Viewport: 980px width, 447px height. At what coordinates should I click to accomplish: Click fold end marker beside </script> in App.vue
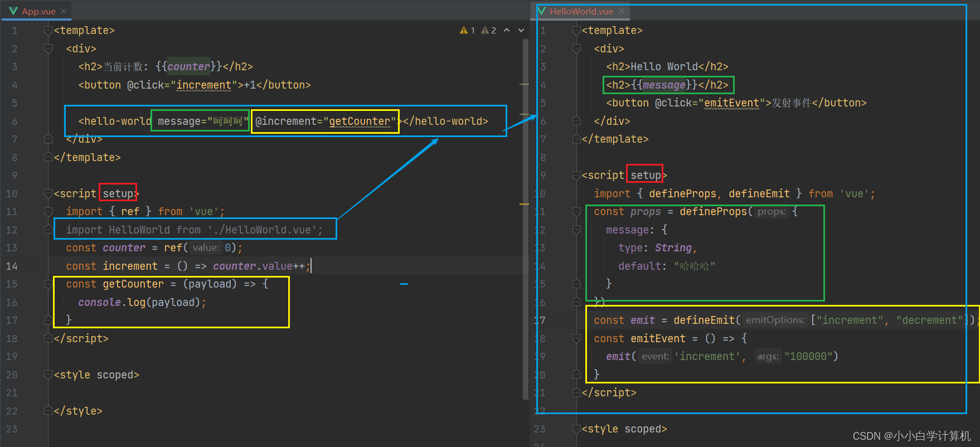48,339
